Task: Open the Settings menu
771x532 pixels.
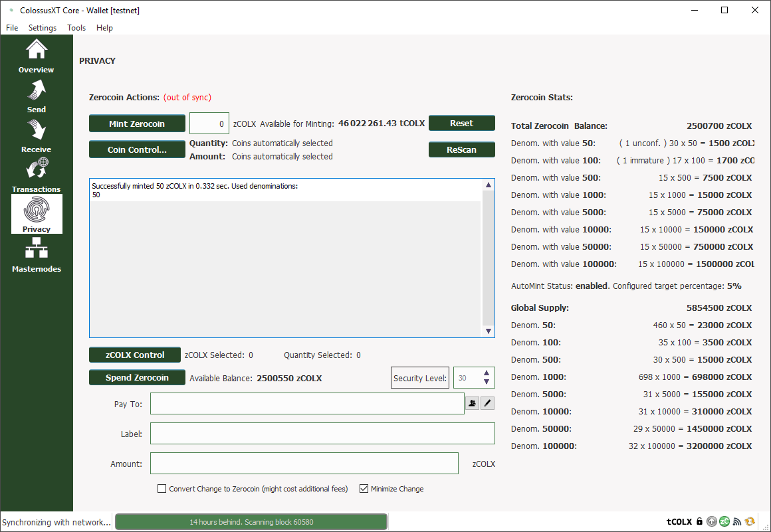Action: pos(43,27)
